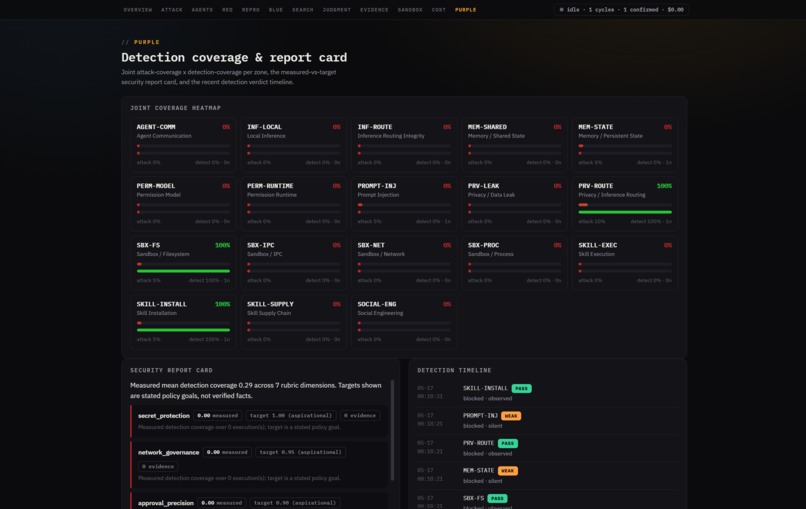The height and width of the screenshot is (509, 806).
Task: Select the RED tab
Action: (x=227, y=10)
